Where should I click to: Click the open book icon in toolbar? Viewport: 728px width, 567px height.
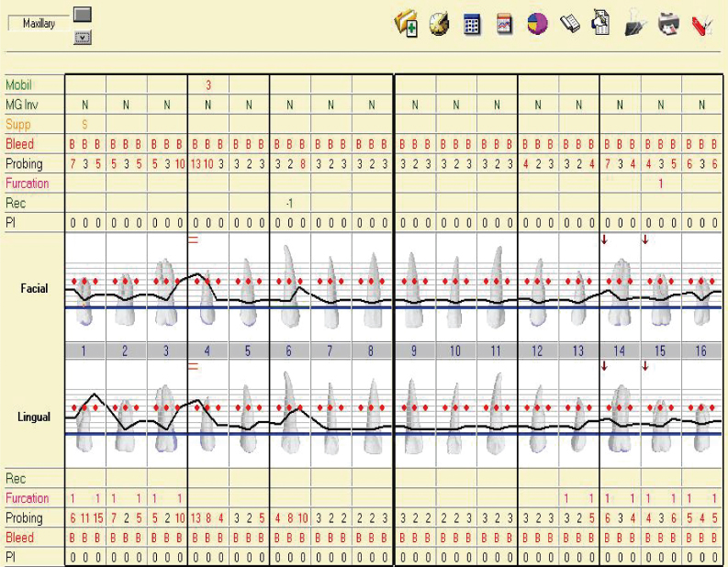point(569,25)
